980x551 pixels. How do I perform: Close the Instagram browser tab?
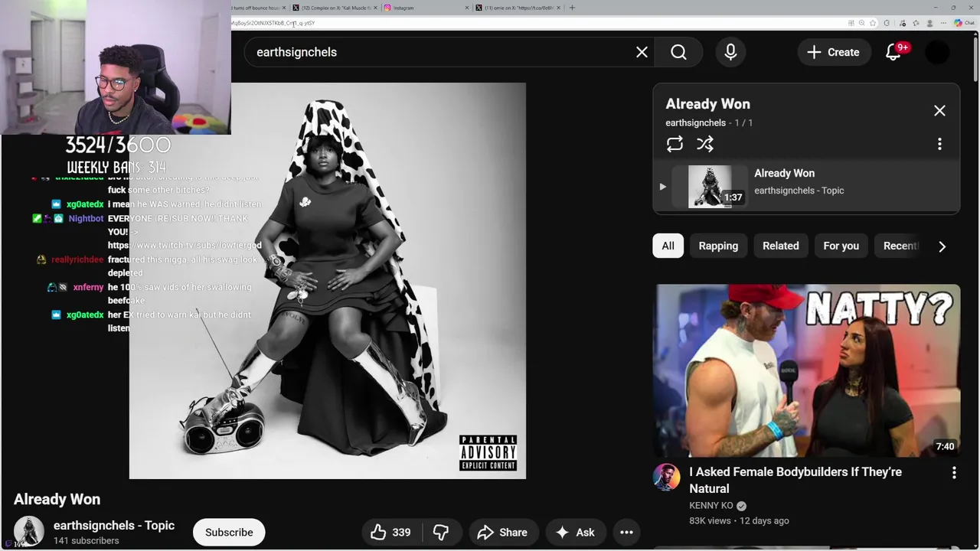coord(466,8)
